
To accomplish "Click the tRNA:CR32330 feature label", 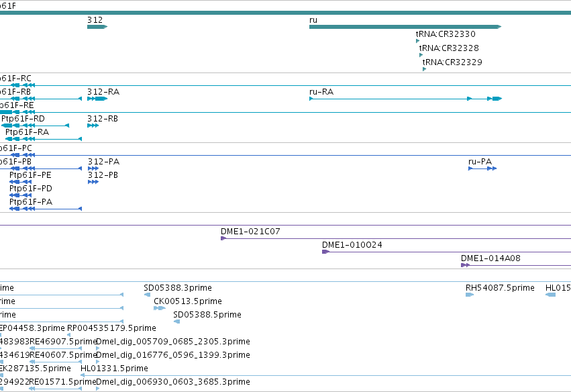I will click(x=446, y=34).
